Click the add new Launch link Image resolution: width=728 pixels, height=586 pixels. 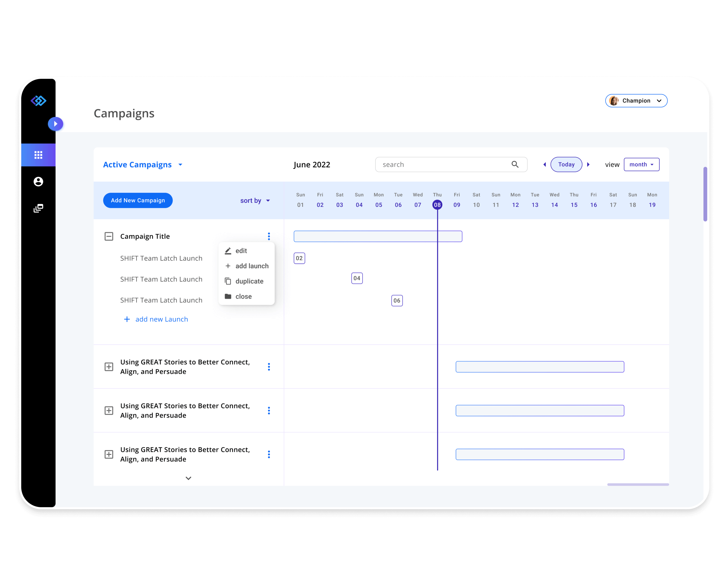162,319
